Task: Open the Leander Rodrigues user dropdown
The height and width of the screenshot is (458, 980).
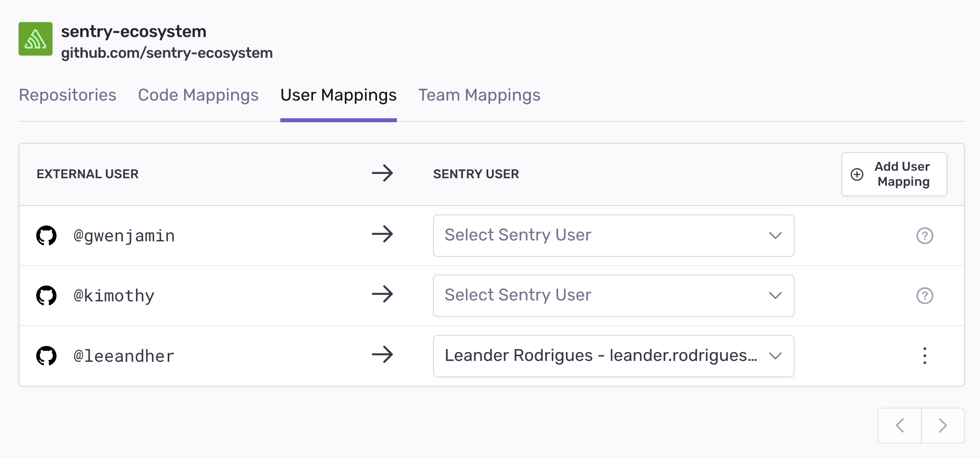Action: tap(613, 356)
